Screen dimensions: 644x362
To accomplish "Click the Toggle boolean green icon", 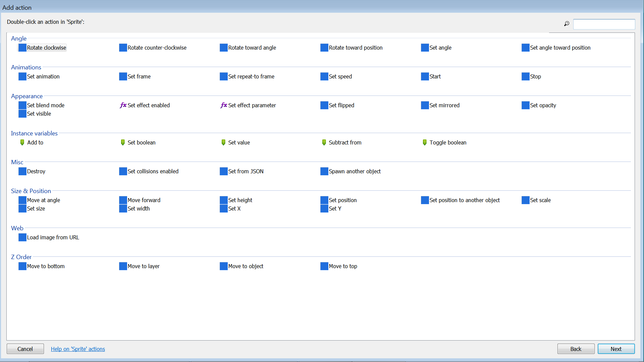I will pos(425,142).
